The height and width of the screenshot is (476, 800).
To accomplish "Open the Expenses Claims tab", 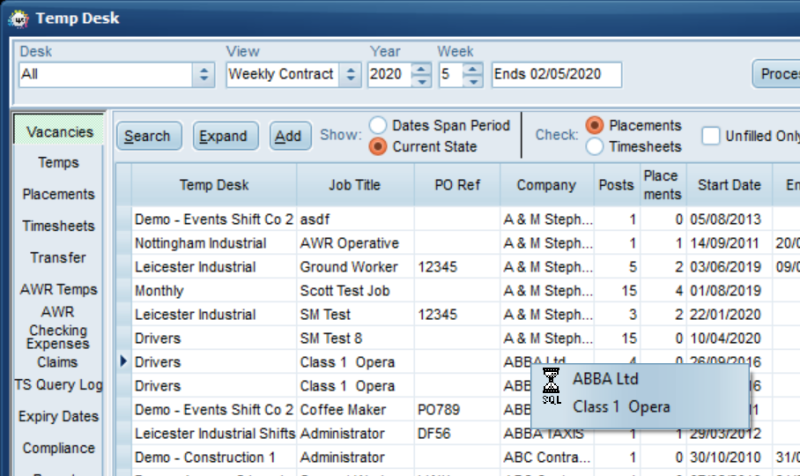I will 57,353.
